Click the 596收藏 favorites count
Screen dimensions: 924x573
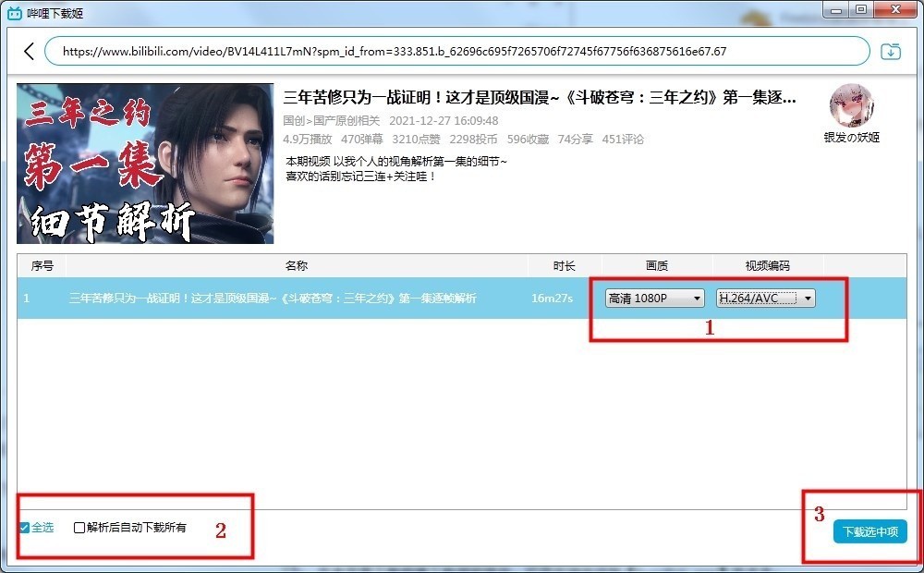click(x=528, y=140)
